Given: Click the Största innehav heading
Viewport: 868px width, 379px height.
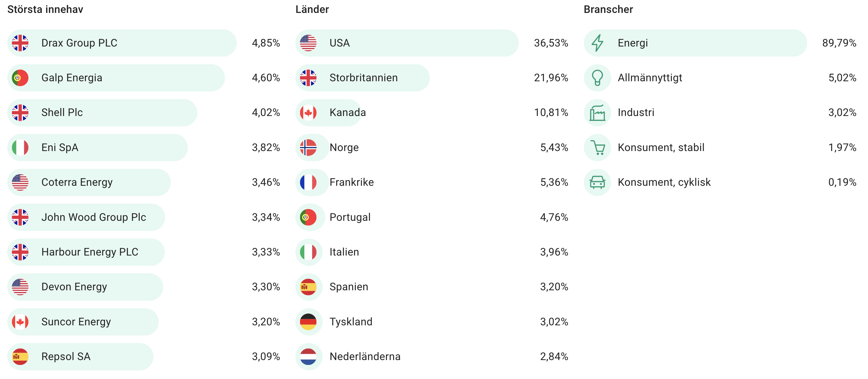Looking at the screenshot, I should (x=45, y=9).
